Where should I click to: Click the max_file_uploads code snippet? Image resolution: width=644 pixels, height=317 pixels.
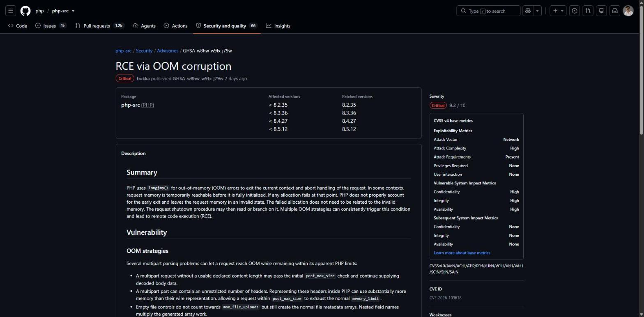[x=241, y=307]
